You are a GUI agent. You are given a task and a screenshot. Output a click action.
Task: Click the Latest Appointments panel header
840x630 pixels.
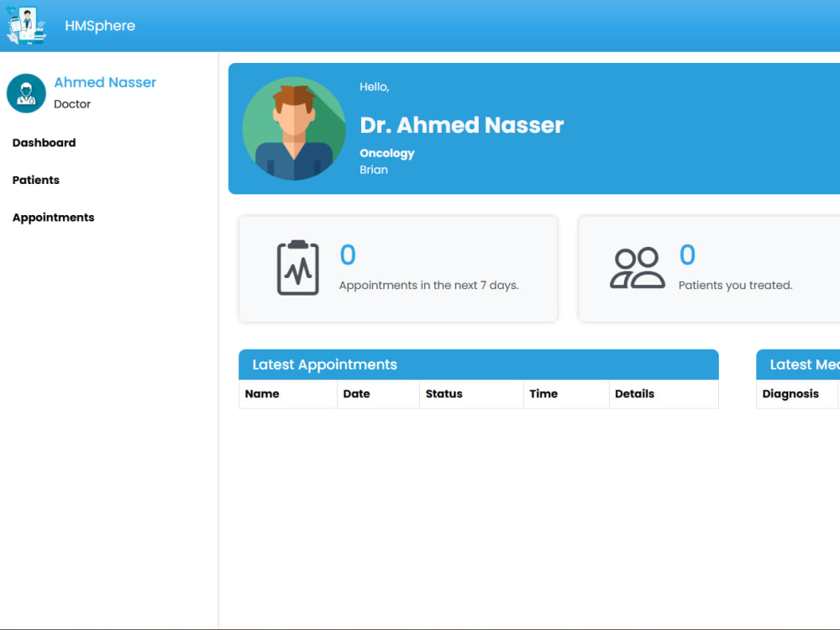(x=479, y=365)
